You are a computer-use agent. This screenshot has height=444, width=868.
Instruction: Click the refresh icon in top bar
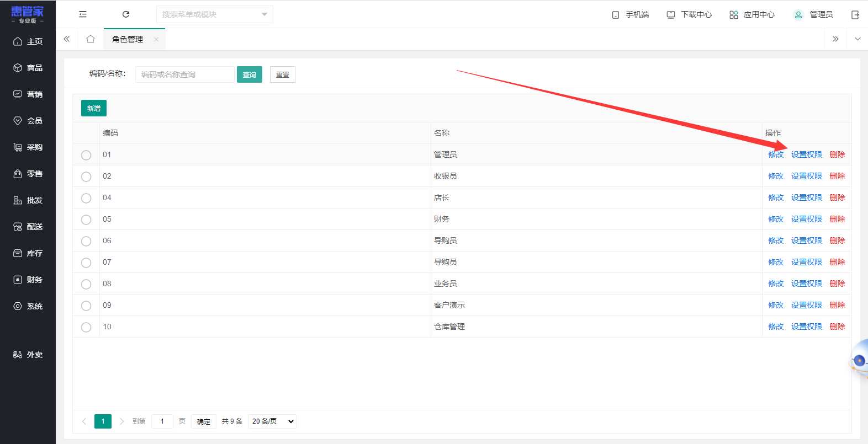coord(126,14)
